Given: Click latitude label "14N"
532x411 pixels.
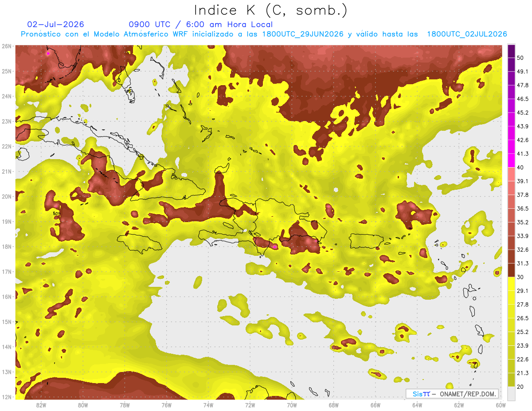Looking at the screenshot, I should pos(7,347).
